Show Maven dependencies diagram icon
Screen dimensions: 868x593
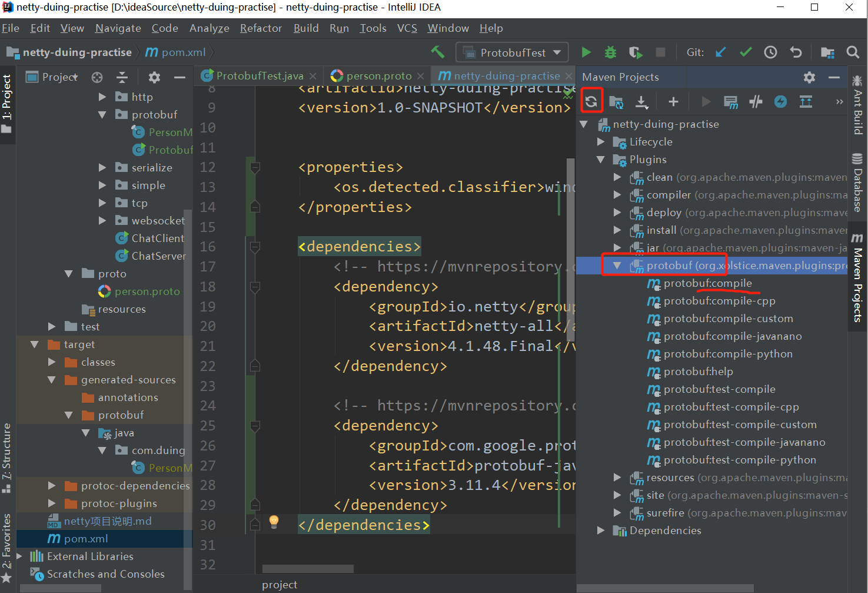tap(806, 102)
